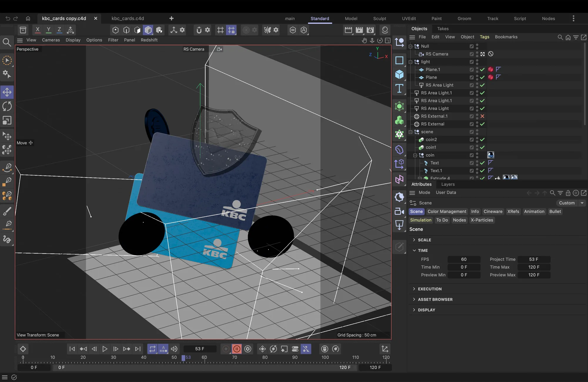Open the X-Particles attributes tab

coord(482,220)
